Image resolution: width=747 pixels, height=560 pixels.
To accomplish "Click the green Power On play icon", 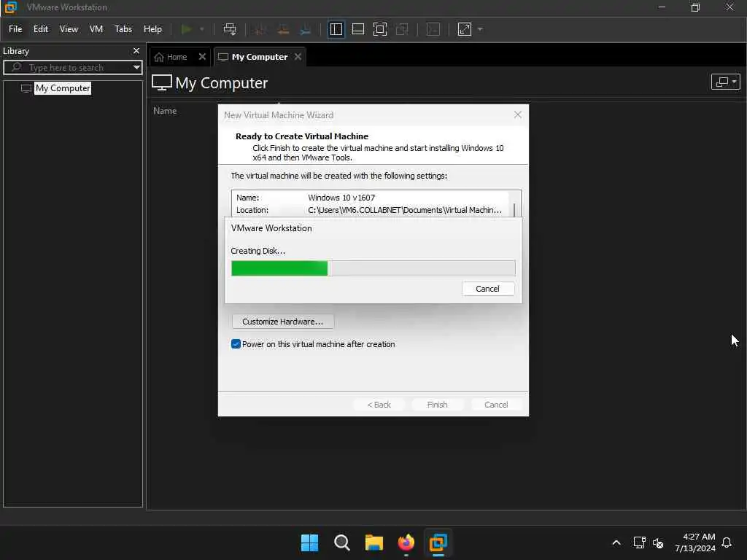I will click(186, 29).
